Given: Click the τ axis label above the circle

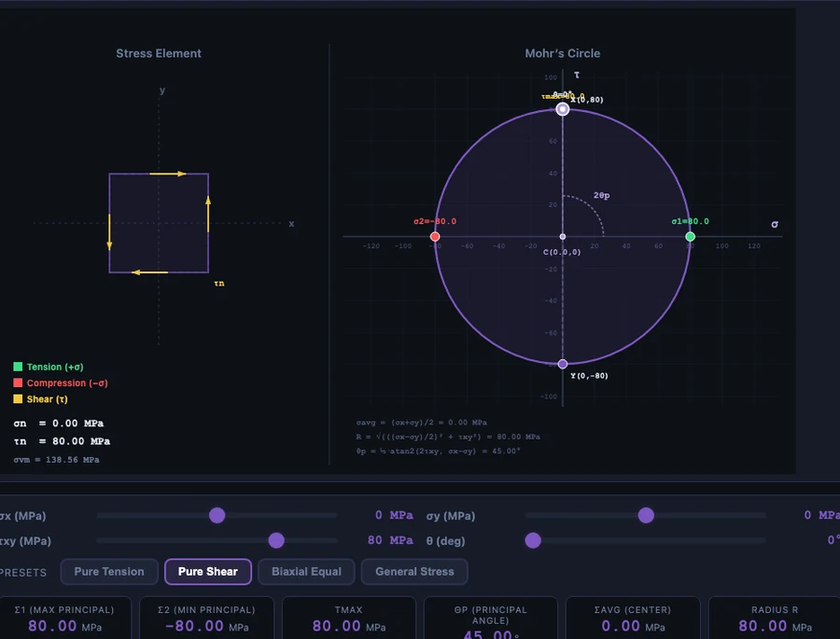Looking at the screenshot, I should pyautogui.click(x=577, y=75).
